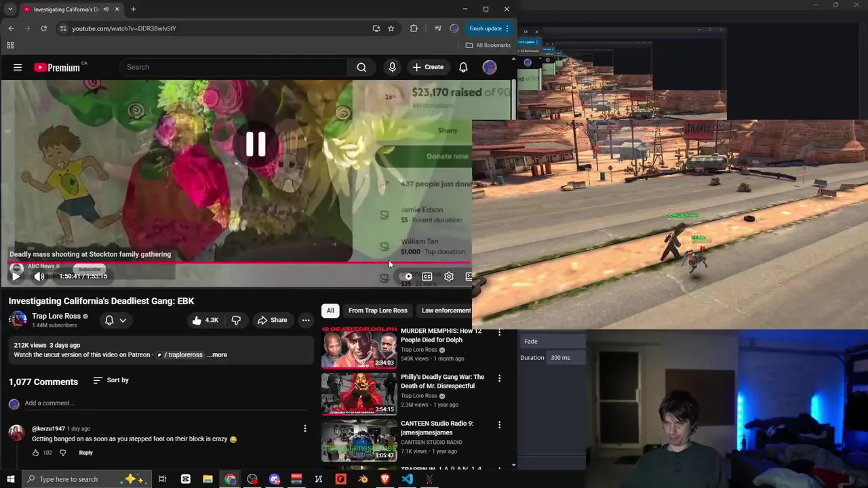
Task: Select the Law enforcement chip
Action: [x=446, y=310]
